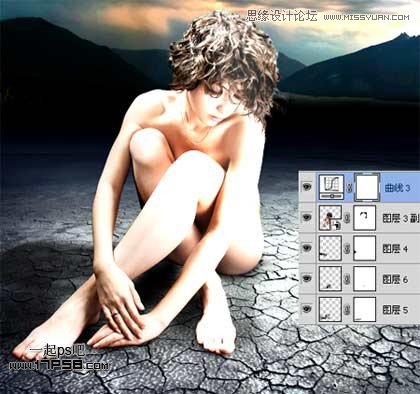Image resolution: width=420 pixels, height=394 pixels.
Task: Select the layer mask of 图层 5
Action: point(365,309)
